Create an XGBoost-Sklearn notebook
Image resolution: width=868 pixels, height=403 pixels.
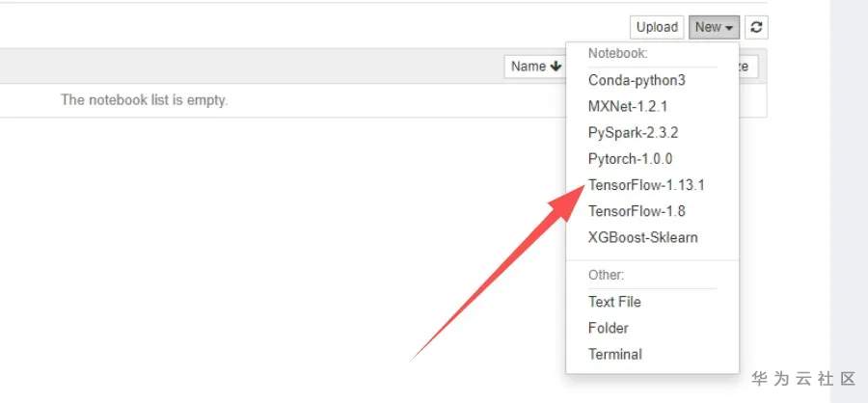(642, 236)
